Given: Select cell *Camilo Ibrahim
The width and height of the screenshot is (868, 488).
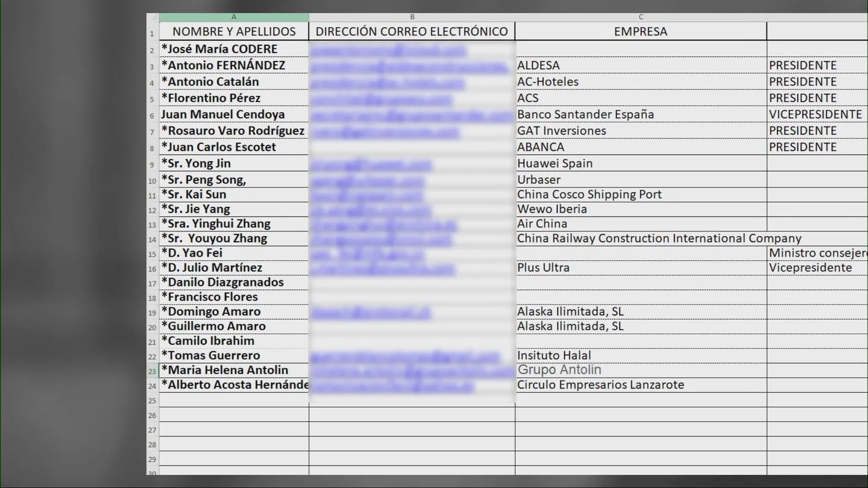Looking at the screenshot, I should click(x=234, y=340).
